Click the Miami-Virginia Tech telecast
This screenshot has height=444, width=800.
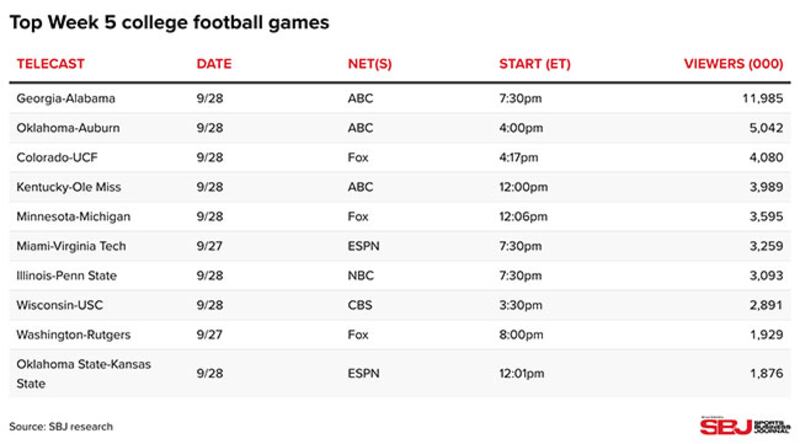coord(72,245)
